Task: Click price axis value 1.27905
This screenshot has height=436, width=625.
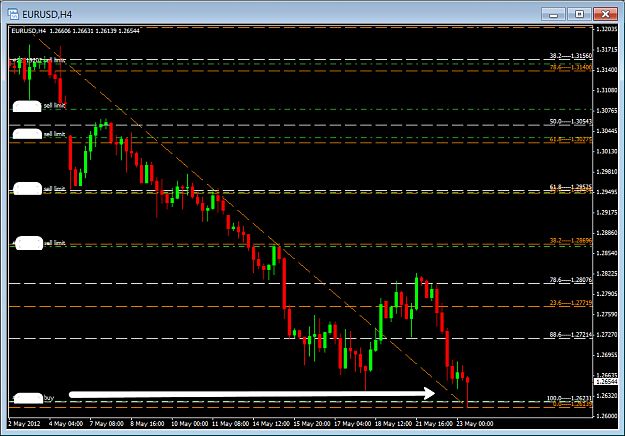Action: point(607,294)
